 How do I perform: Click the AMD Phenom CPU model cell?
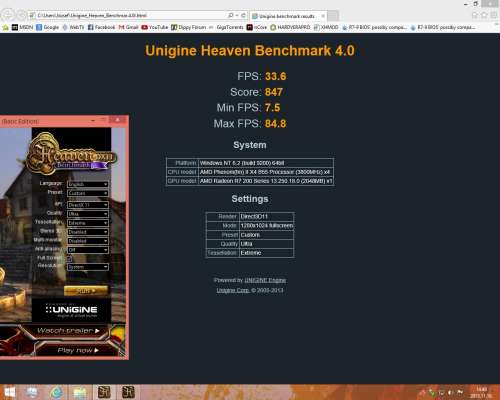pos(266,172)
